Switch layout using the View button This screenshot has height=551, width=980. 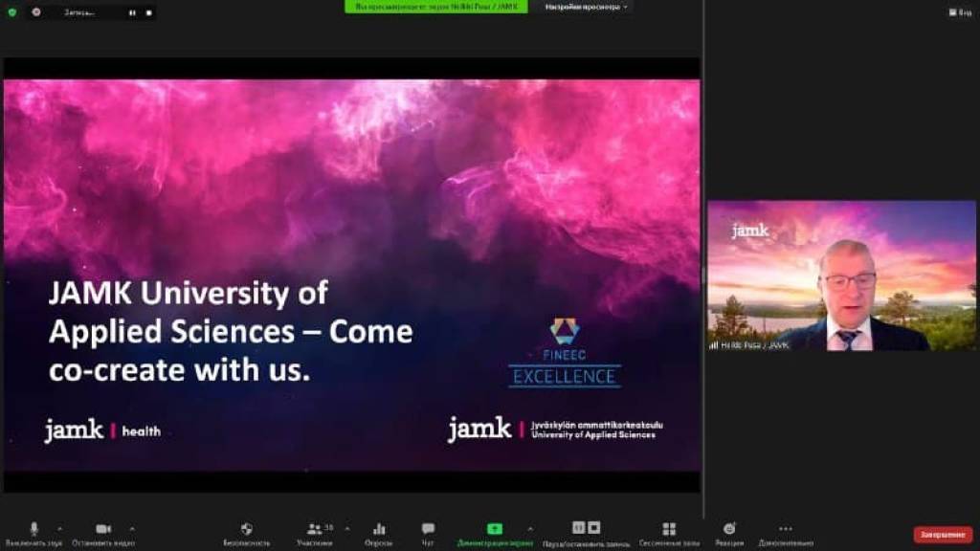(959, 12)
